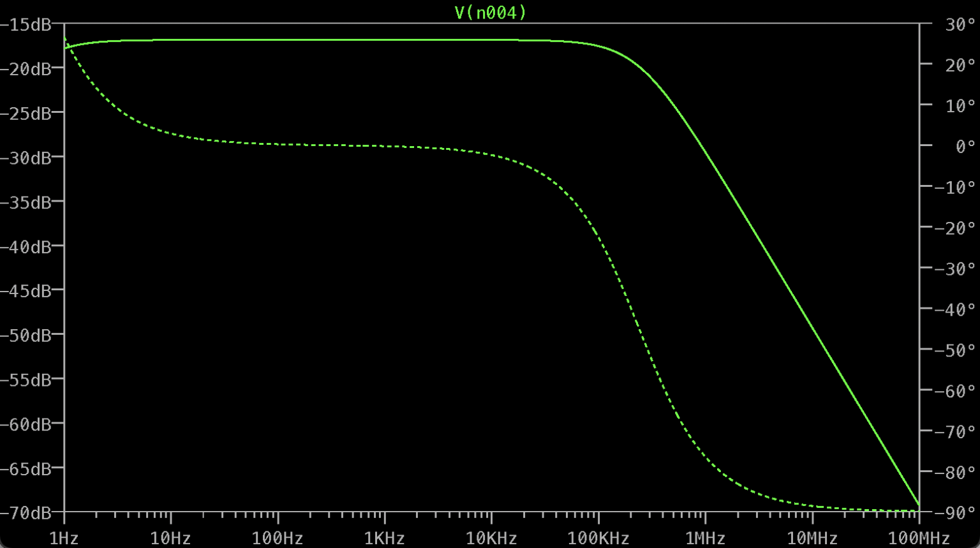Click the V(n004) trace label

490,12
